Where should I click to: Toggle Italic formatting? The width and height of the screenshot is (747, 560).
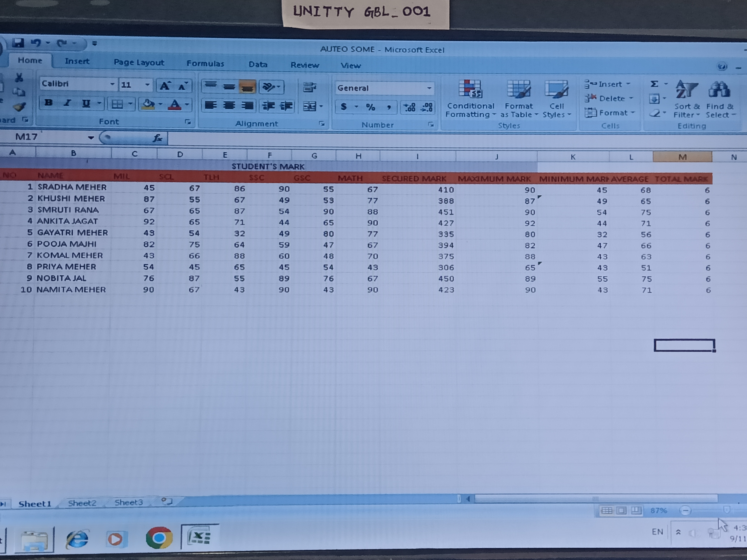pyautogui.click(x=67, y=103)
